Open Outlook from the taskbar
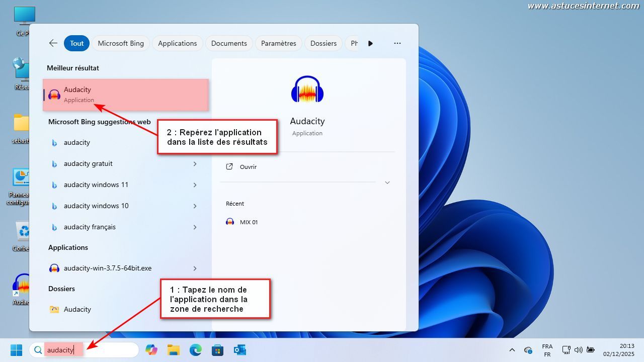The width and height of the screenshot is (644, 362). point(239,350)
